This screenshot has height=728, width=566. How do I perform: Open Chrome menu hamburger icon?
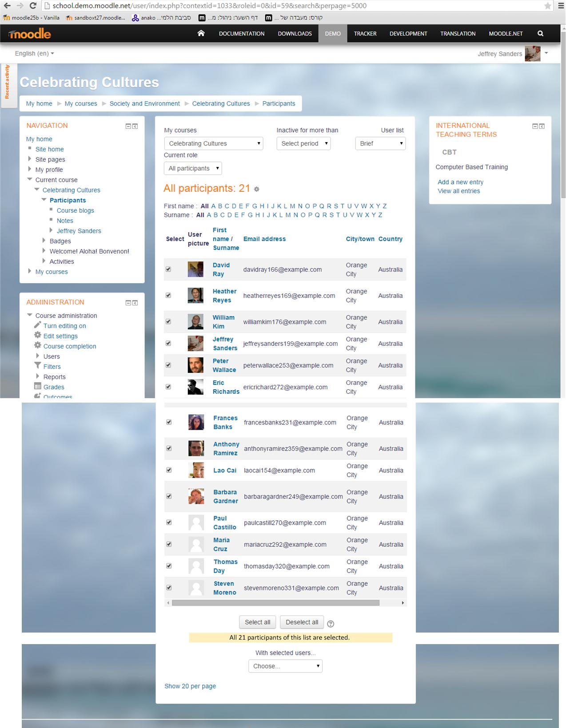tap(561, 6)
